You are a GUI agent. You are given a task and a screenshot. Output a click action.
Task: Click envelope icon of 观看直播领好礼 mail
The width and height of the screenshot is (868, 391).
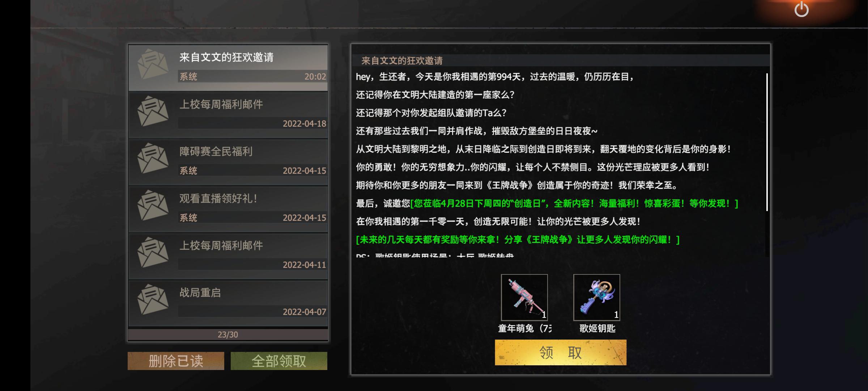153,205
